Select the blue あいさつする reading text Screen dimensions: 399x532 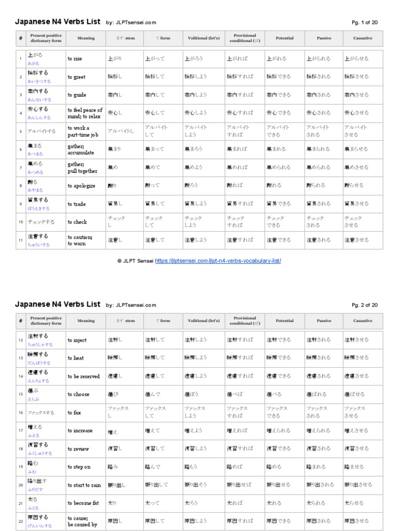pos(39,82)
